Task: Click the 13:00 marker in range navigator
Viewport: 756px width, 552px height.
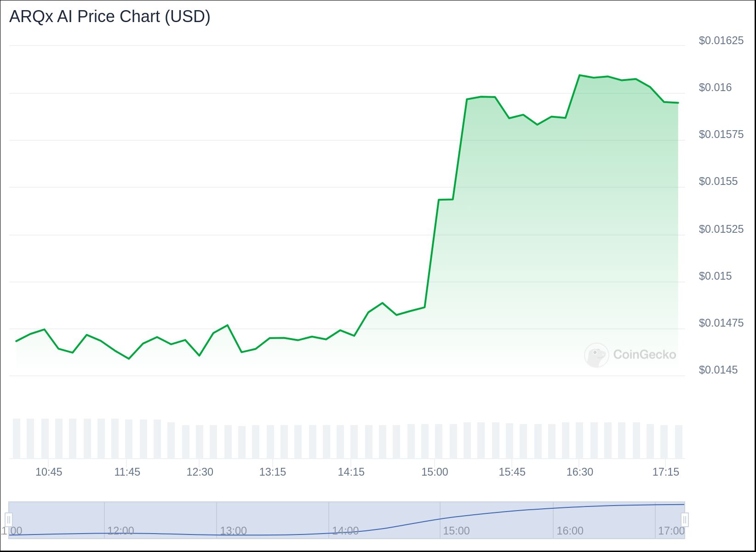Action: 234,531
